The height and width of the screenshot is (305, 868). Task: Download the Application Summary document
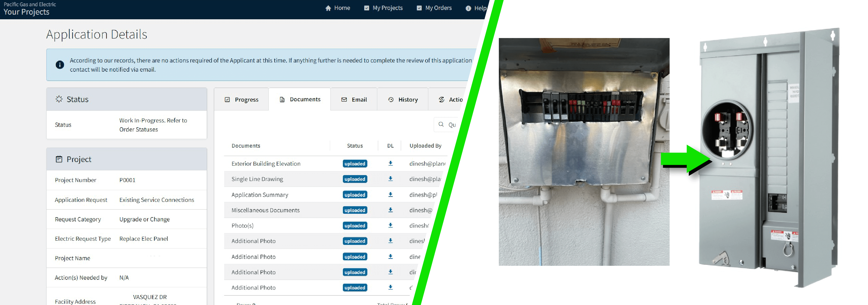coord(391,195)
